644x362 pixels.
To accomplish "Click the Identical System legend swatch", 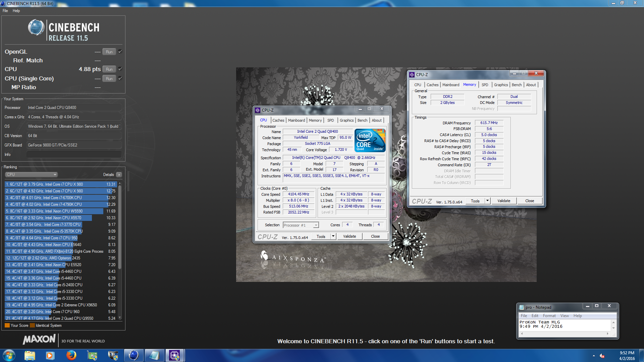I will pos(32,325).
